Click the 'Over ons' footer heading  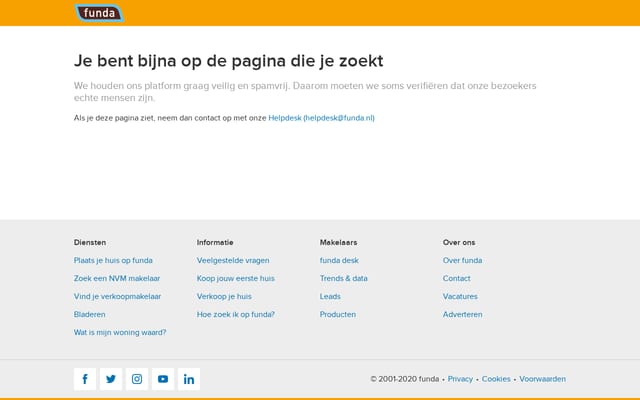tap(459, 242)
